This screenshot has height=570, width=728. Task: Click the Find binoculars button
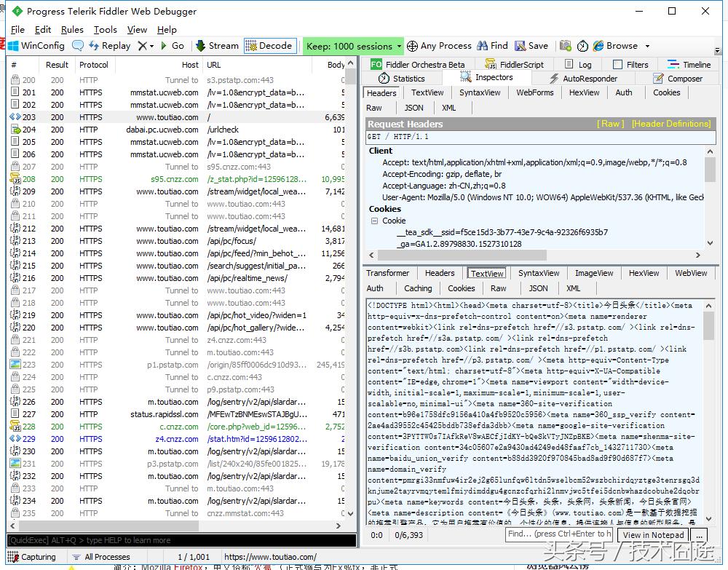point(493,45)
